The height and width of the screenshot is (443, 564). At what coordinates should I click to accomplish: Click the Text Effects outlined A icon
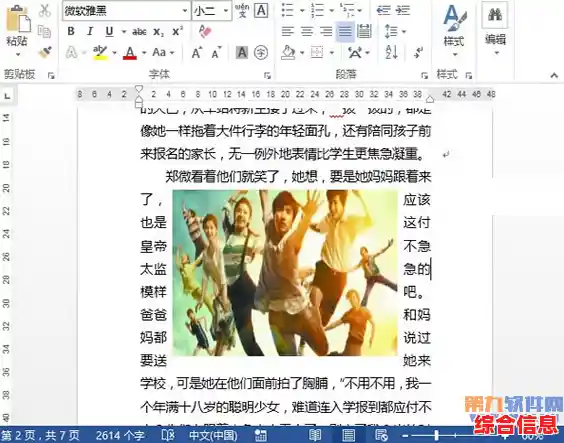[x=71, y=52]
